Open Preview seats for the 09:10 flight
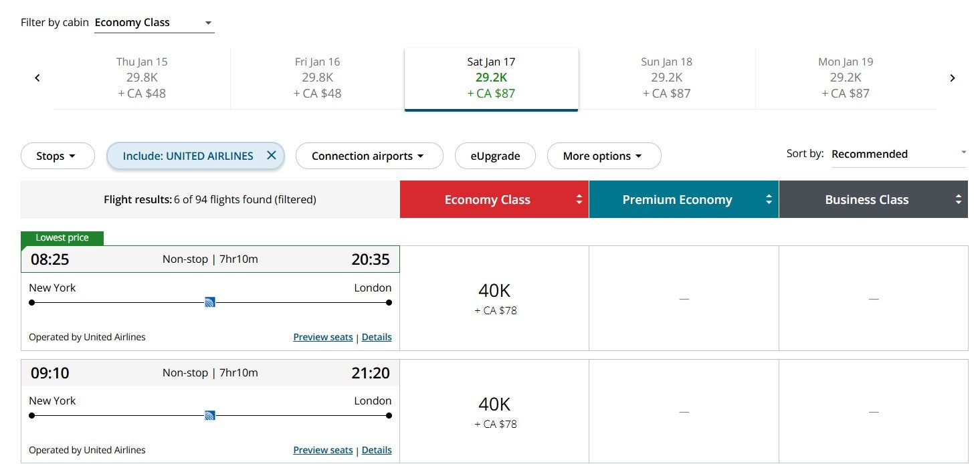Image resolution: width=980 pixels, height=464 pixels. click(x=323, y=450)
